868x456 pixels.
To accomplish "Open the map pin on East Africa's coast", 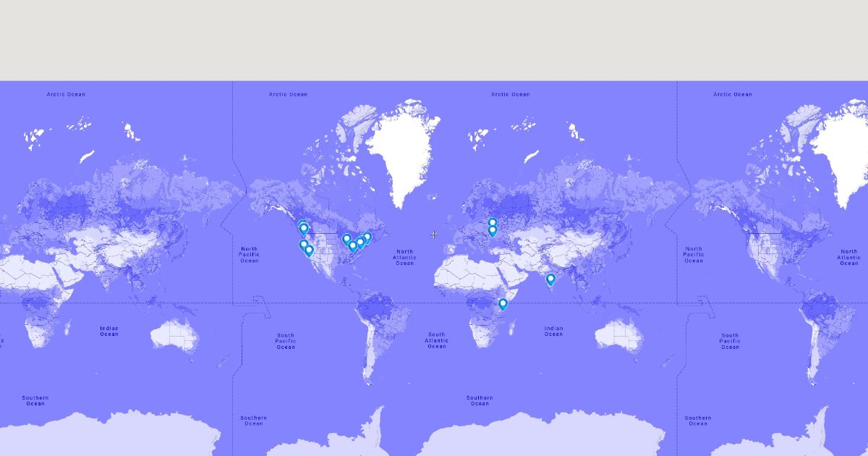I will pyautogui.click(x=503, y=305).
